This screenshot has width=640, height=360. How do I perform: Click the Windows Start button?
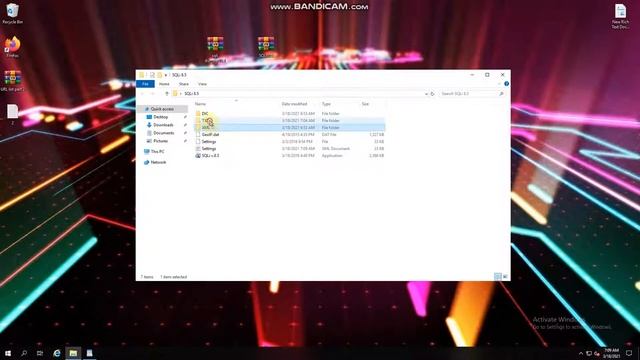[8, 353]
